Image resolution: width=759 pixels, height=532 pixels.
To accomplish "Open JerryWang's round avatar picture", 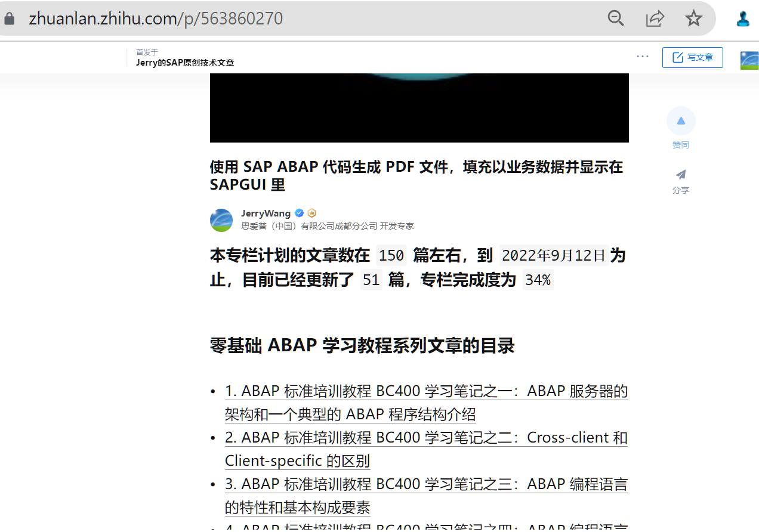I will [x=221, y=220].
